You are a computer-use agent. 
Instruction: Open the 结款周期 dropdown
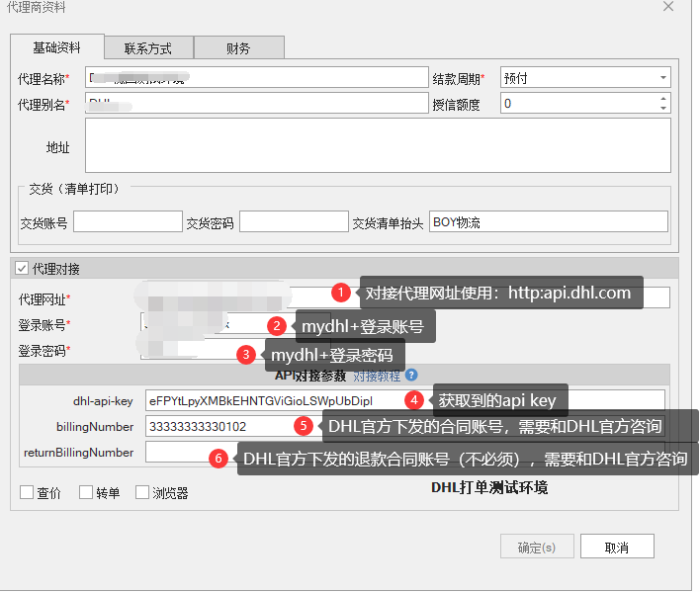tap(662, 78)
